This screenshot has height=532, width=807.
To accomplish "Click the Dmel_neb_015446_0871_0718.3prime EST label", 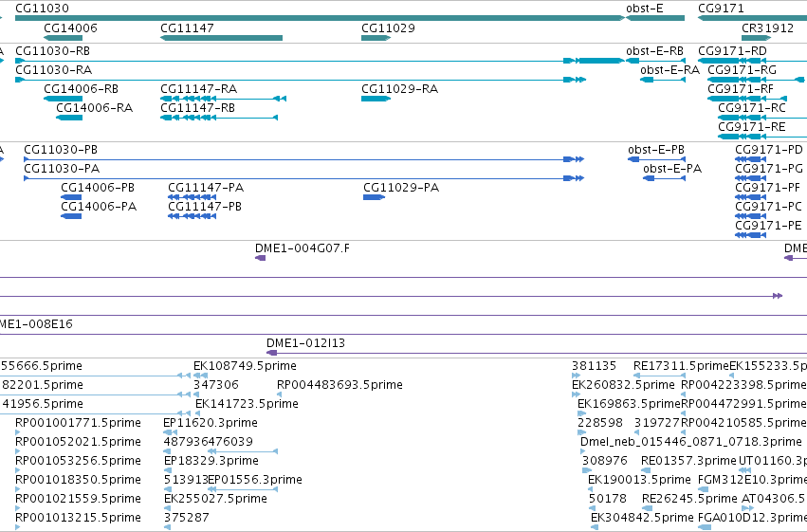I will click(x=691, y=442).
